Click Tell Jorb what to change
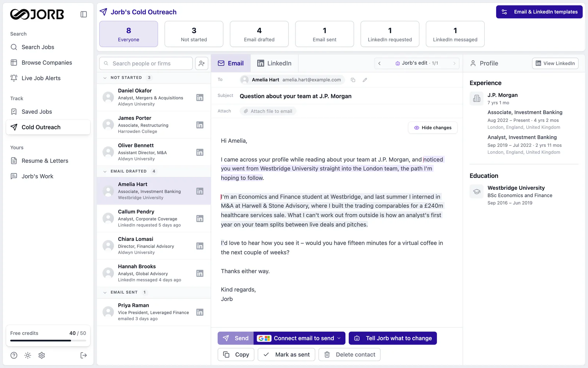This screenshot has height=368, width=588. pyautogui.click(x=393, y=338)
